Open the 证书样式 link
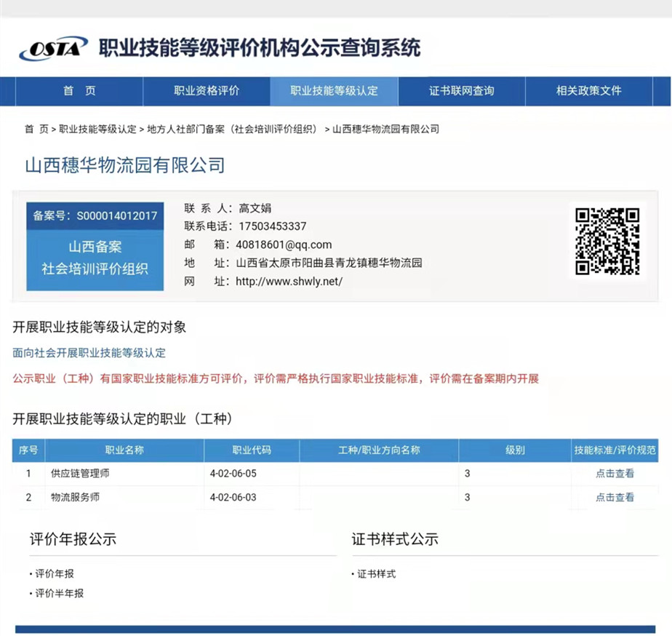Image resolution: width=672 pixels, height=636 pixels. tap(376, 574)
